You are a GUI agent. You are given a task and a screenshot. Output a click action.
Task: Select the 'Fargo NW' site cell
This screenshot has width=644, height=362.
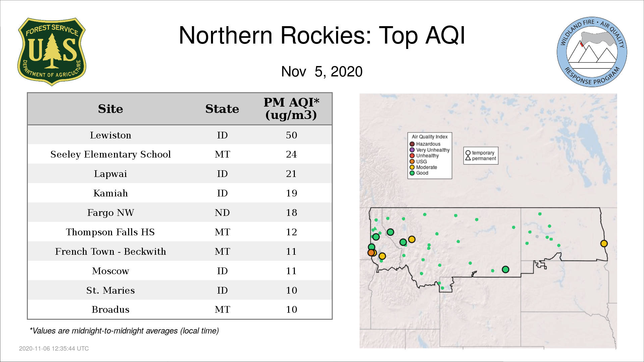pos(110,213)
